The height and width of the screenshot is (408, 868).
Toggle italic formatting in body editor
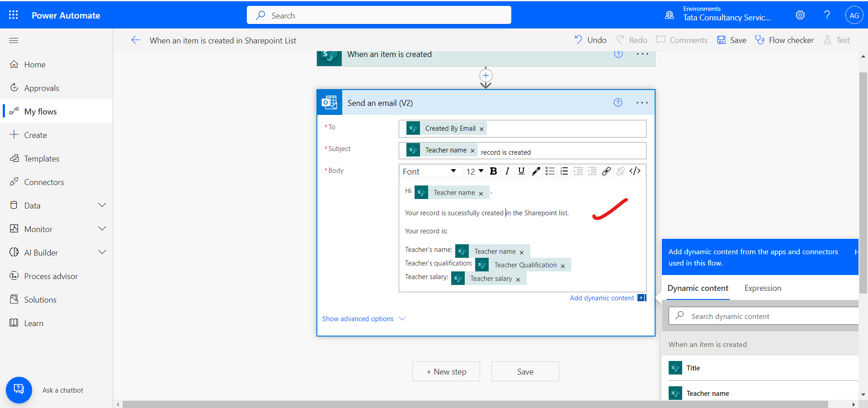pyautogui.click(x=507, y=171)
